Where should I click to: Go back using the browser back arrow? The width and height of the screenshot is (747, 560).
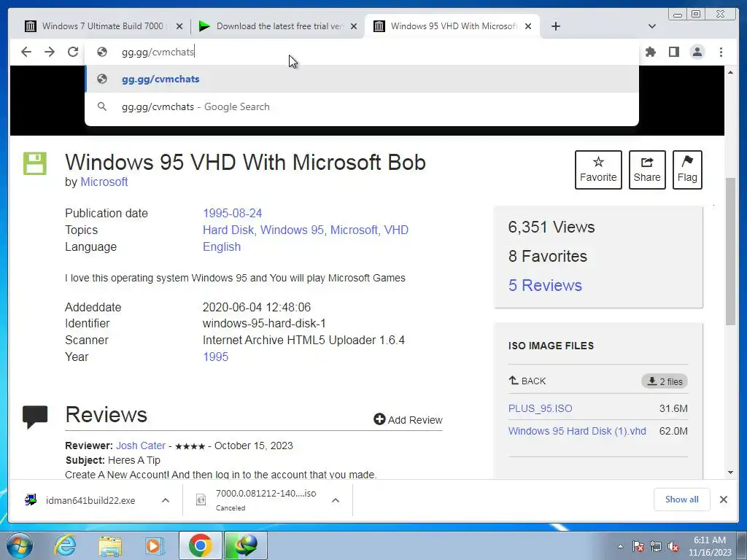(x=26, y=52)
